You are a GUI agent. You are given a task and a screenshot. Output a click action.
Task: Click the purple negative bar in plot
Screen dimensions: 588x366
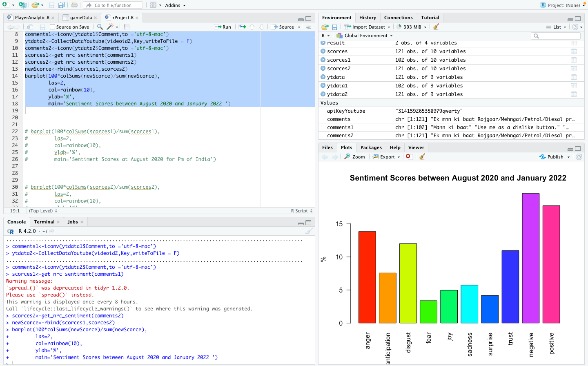[x=531, y=258]
